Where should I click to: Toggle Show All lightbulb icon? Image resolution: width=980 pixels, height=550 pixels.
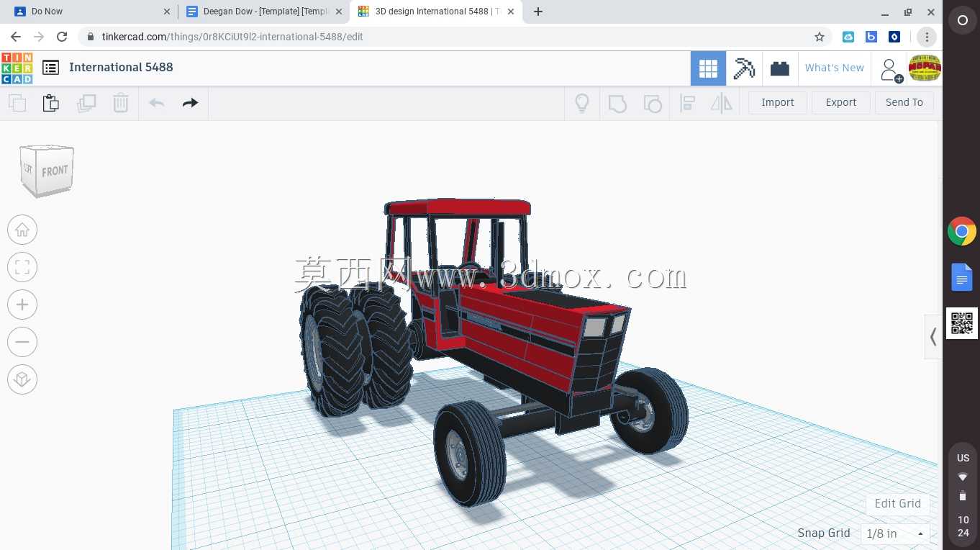[582, 103]
